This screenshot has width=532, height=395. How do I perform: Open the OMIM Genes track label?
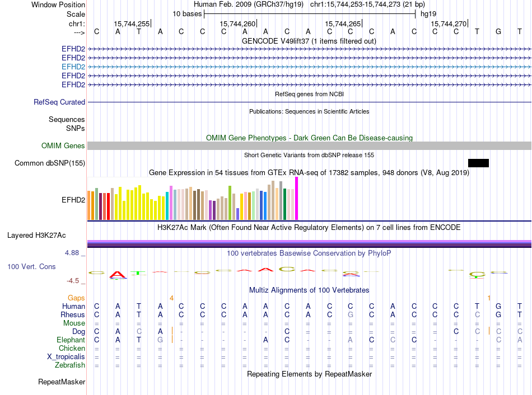click(x=63, y=146)
